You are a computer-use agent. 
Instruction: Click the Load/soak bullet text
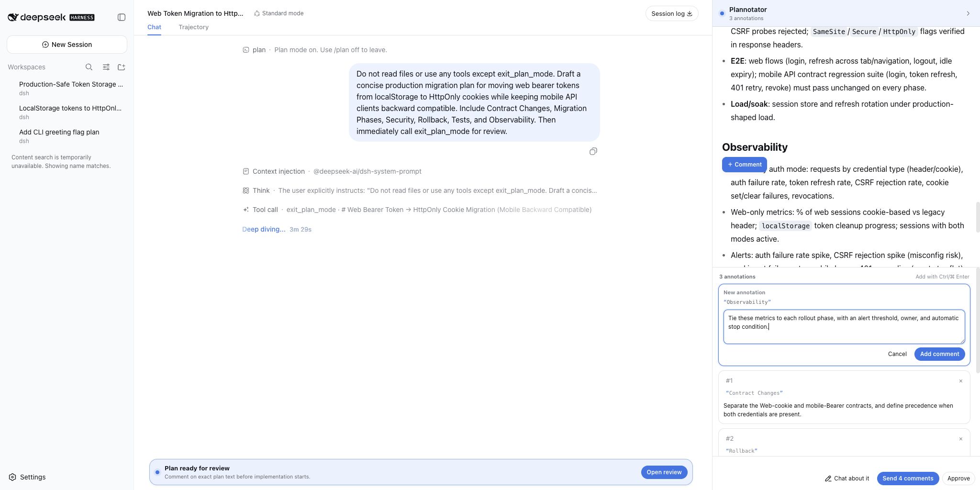(x=842, y=111)
